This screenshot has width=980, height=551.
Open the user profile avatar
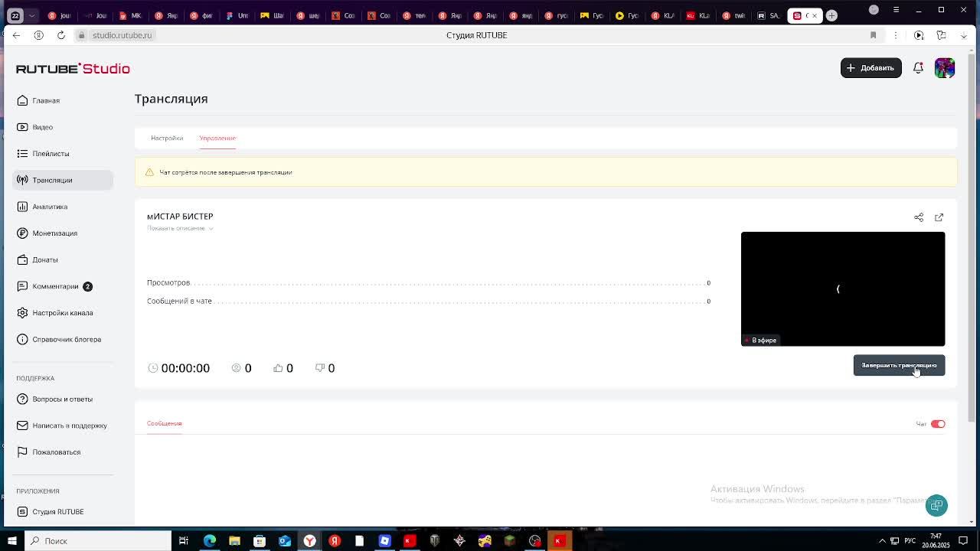point(945,68)
